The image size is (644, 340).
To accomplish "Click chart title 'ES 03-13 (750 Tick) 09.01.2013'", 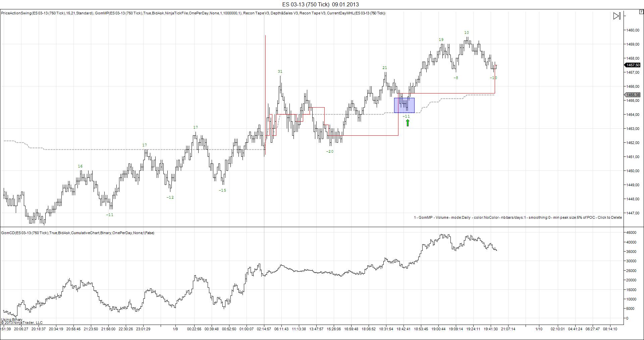I will point(320,4).
